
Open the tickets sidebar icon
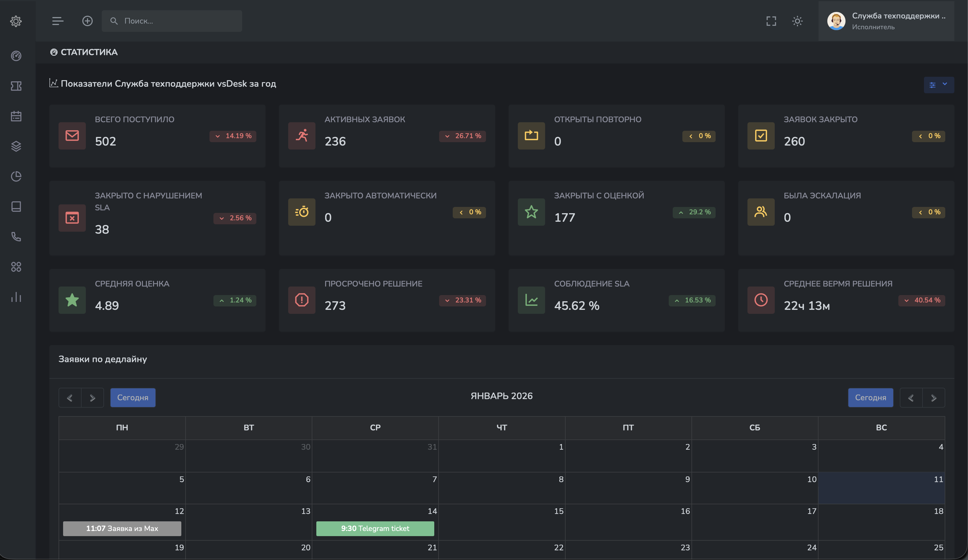(x=16, y=86)
